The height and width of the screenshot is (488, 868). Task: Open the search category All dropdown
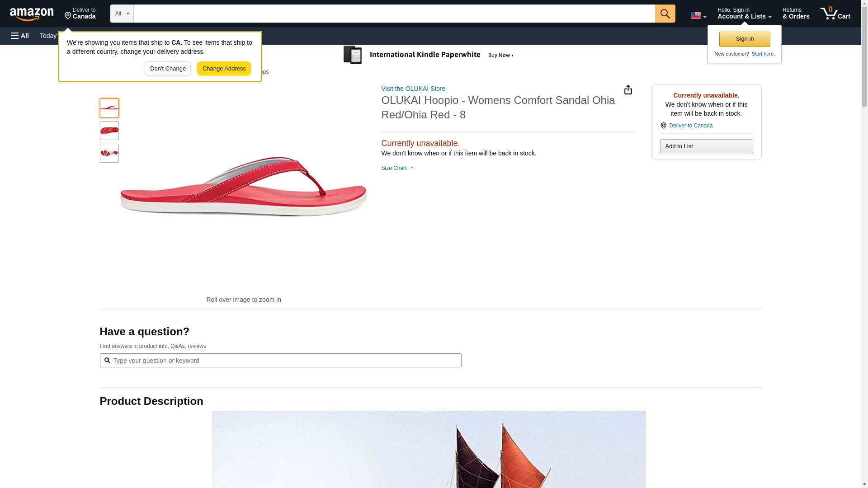pos(122,14)
